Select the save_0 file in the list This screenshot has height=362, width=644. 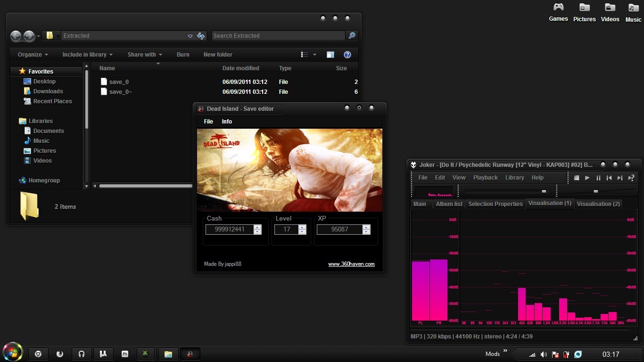click(x=119, y=82)
